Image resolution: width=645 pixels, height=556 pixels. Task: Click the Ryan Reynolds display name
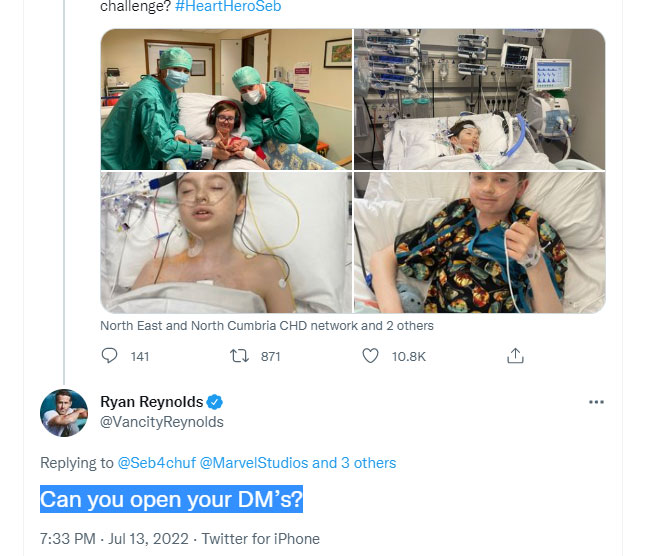(151, 402)
